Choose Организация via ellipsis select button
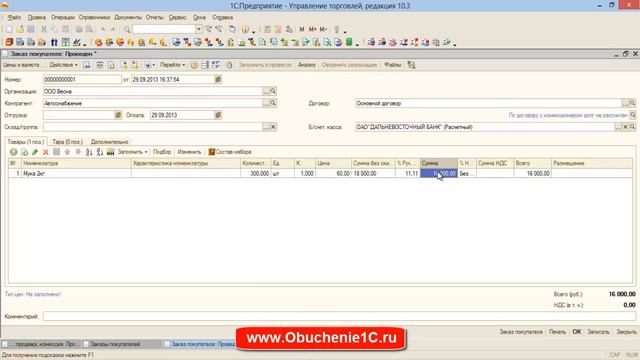This screenshot has height=360, width=640. (266, 91)
